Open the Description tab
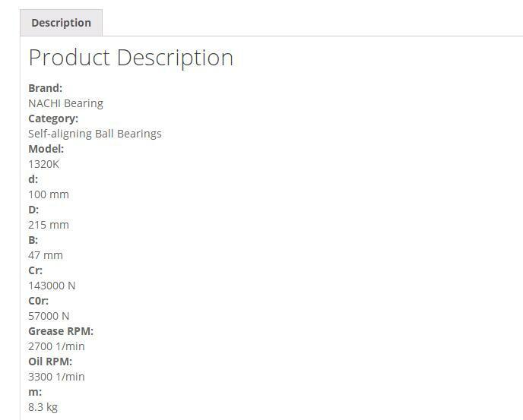 pos(61,23)
